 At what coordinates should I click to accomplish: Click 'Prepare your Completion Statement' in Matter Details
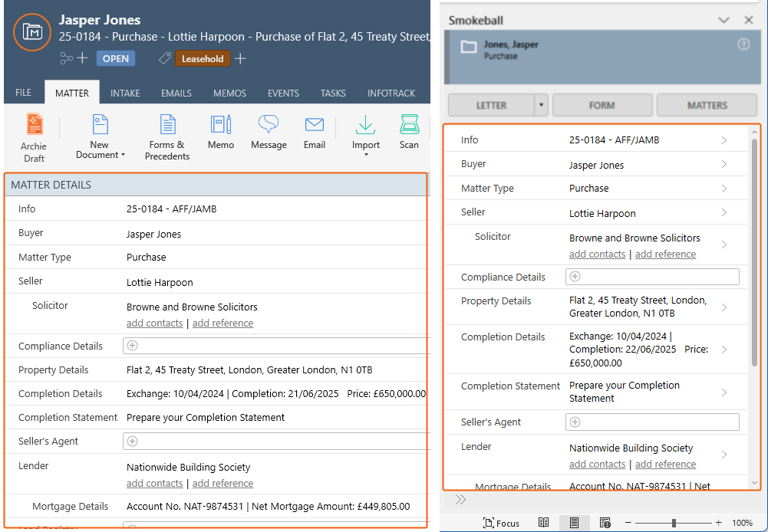(205, 418)
